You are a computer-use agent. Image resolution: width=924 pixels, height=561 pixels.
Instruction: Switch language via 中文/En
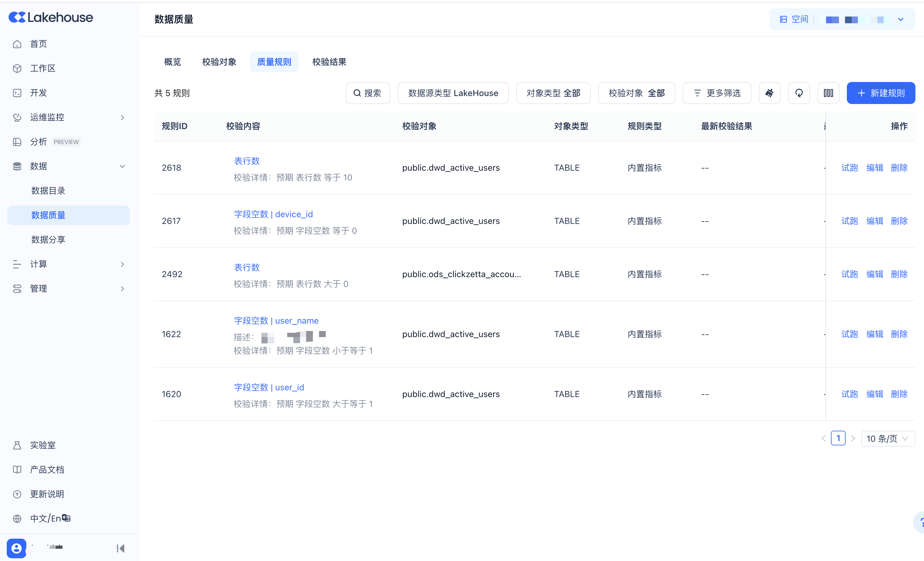(x=46, y=518)
